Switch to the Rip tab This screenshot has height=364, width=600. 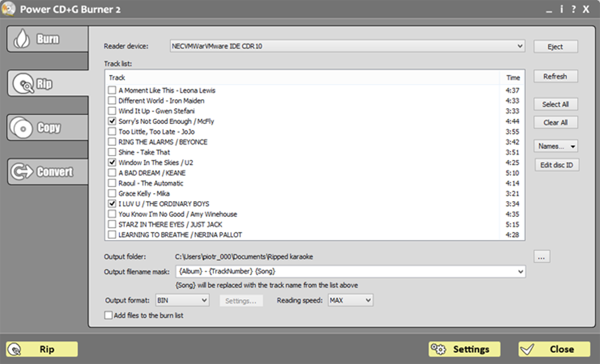coord(48,83)
